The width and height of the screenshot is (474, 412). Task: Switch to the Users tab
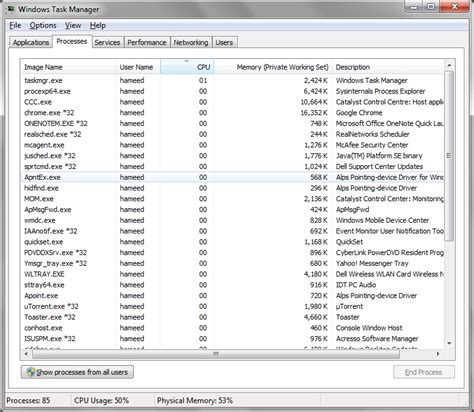(224, 42)
